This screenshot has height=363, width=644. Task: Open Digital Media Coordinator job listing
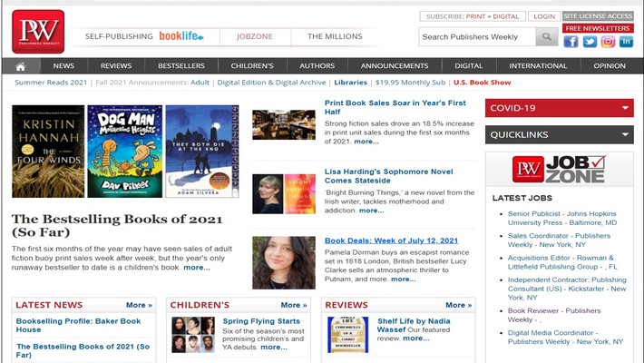click(565, 337)
